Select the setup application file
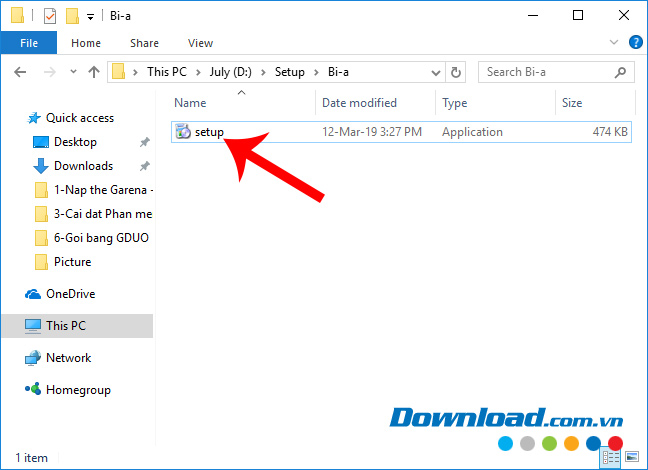The image size is (648, 470). click(x=401, y=132)
